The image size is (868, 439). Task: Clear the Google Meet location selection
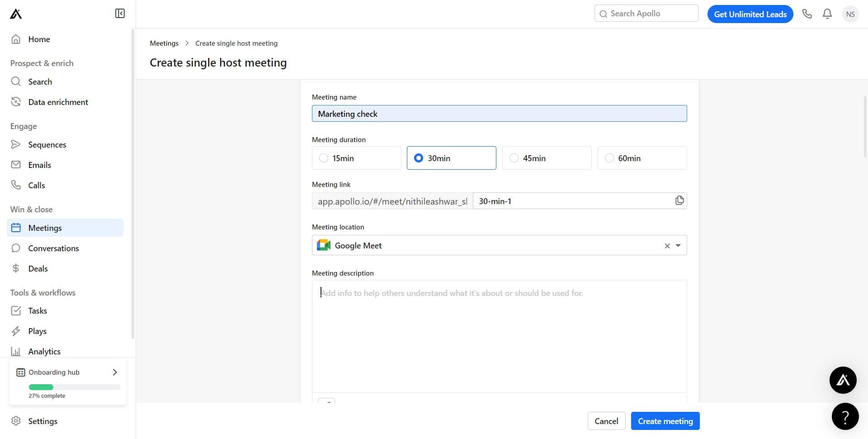pyautogui.click(x=667, y=246)
